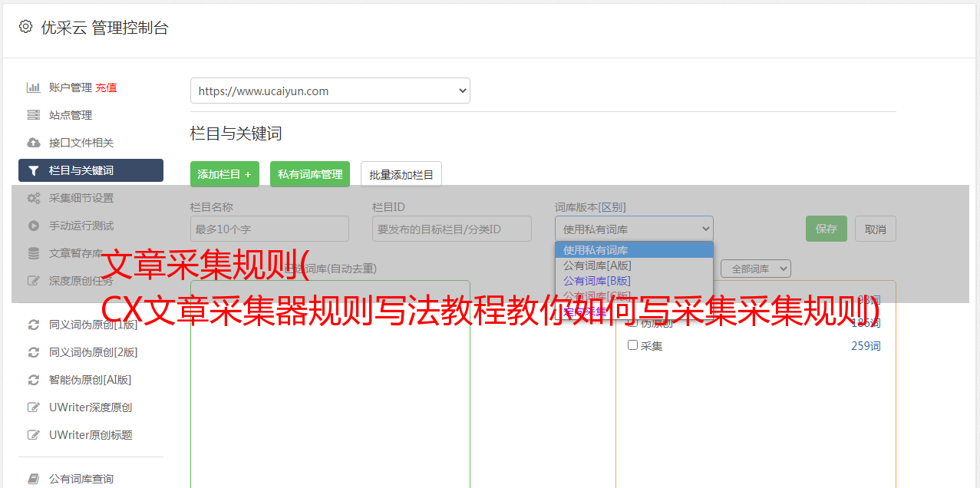Click the 批量添加栏目 button
980x488 pixels.
click(x=401, y=174)
